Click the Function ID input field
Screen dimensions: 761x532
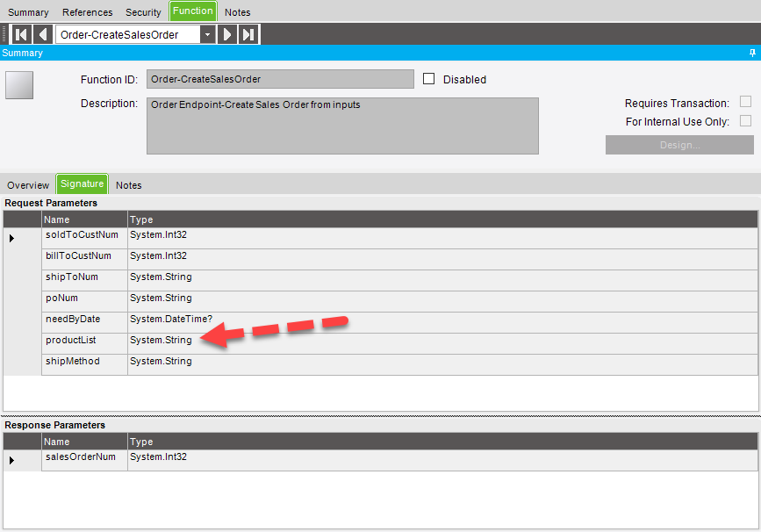coord(281,79)
